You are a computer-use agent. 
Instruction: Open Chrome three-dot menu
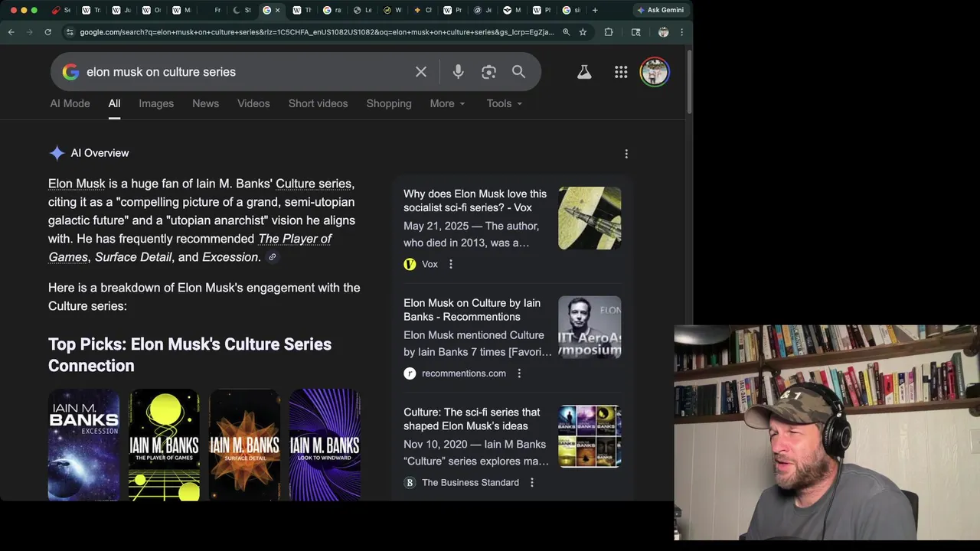pyautogui.click(x=681, y=32)
